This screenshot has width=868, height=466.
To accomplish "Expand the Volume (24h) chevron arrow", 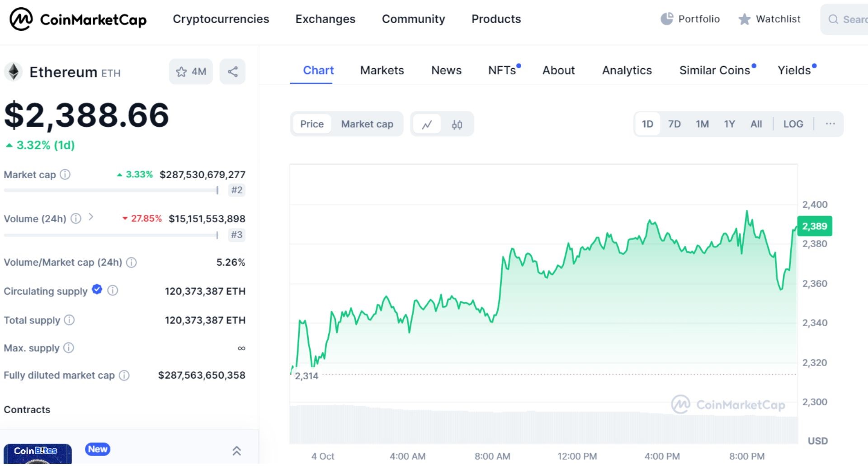I will click(91, 217).
